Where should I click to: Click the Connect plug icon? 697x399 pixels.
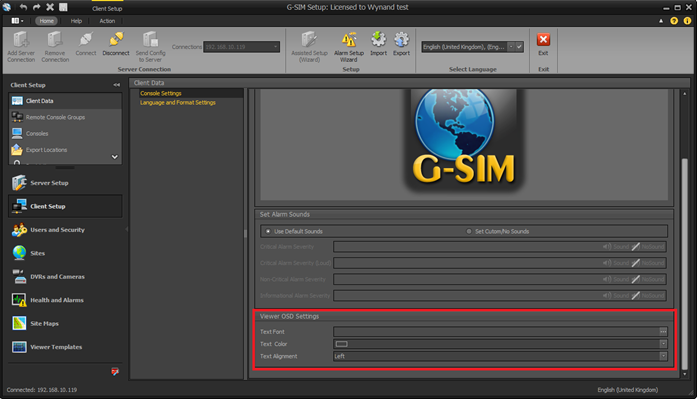85,40
